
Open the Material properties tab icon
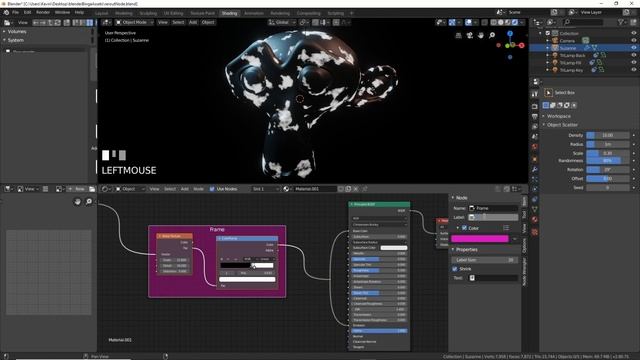click(x=535, y=220)
